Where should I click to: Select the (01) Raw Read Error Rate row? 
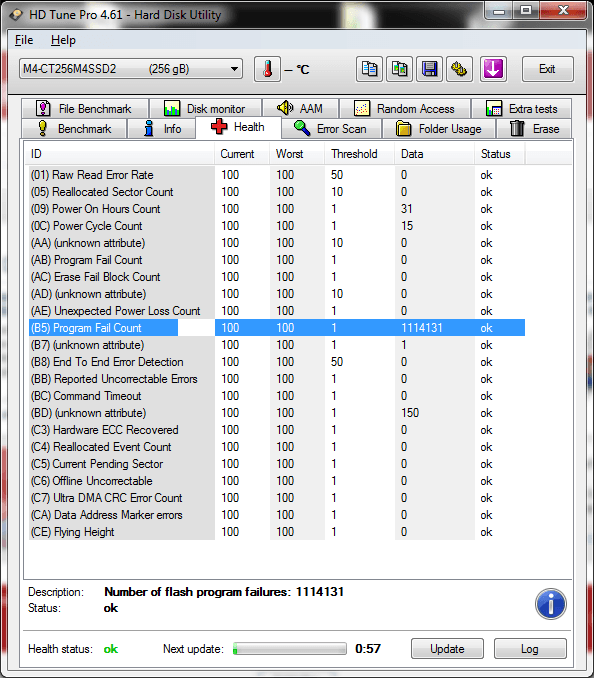277,175
